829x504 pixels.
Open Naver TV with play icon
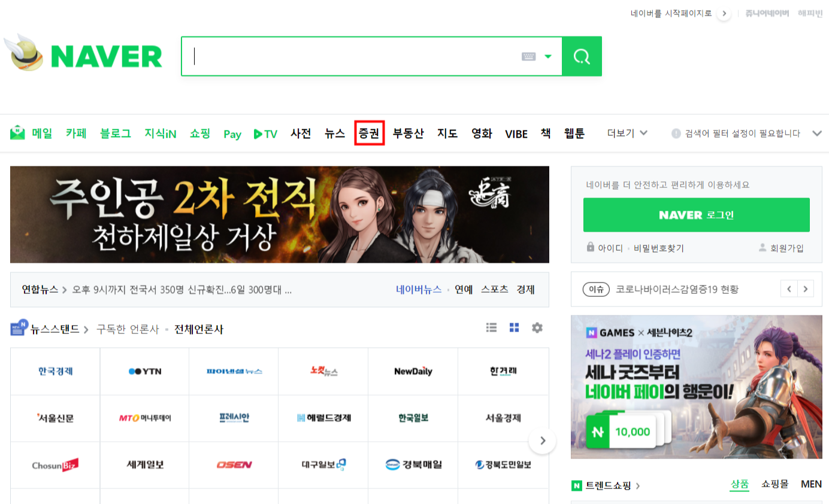(x=265, y=134)
